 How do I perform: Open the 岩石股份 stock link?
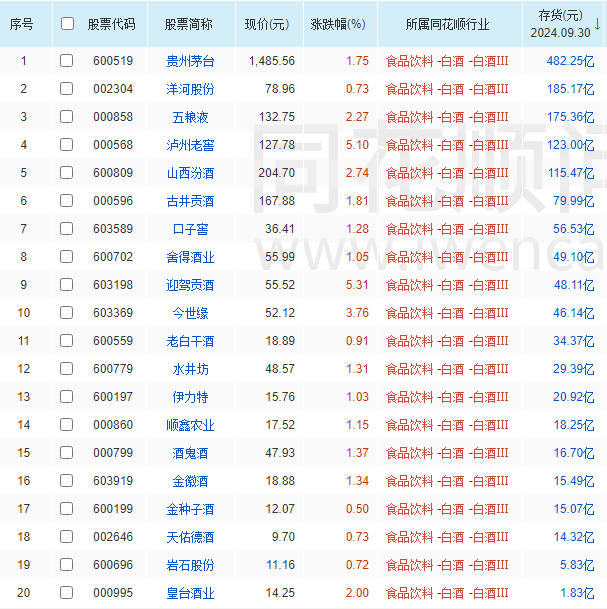pyautogui.click(x=190, y=565)
